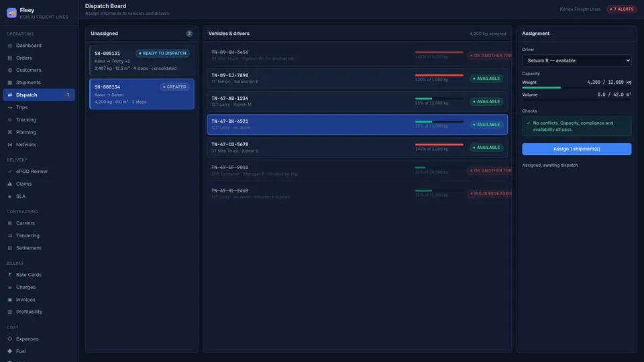
Task: Open the Shipments section
Action: tap(39, 82)
